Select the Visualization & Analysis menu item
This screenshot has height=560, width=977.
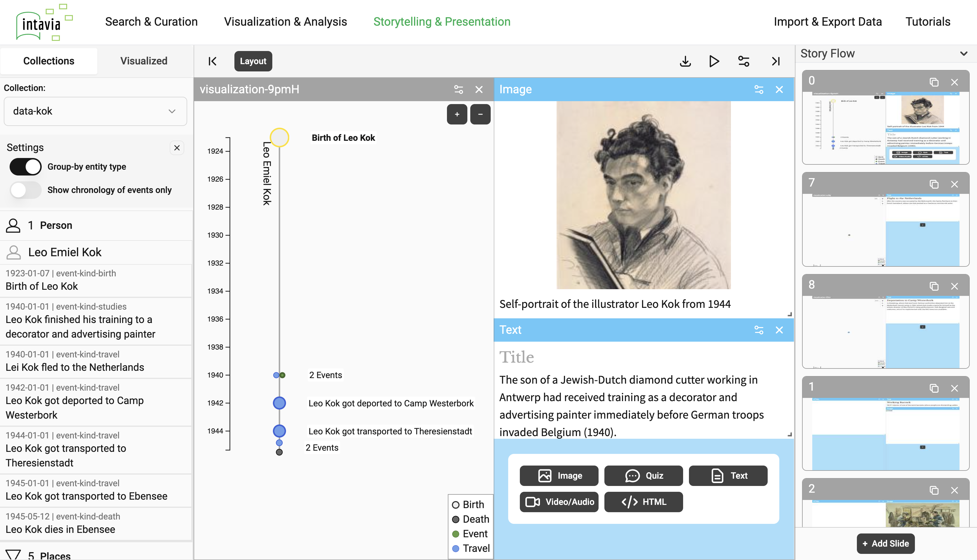tap(285, 22)
